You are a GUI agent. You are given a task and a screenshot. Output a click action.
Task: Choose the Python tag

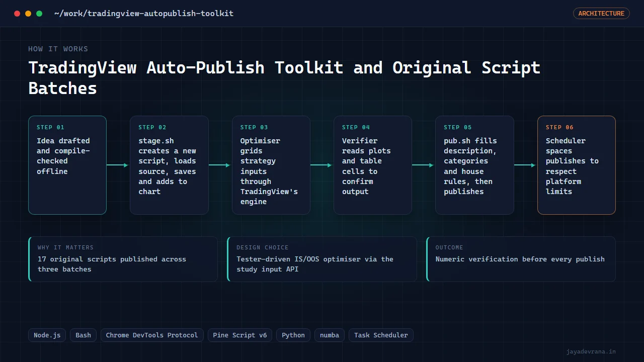point(293,335)
